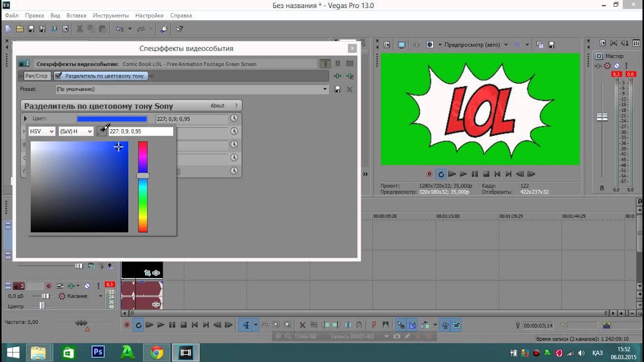Click the Save icon in main toolbar
This screenshot has height=362, width=644.
click(31, 29)
